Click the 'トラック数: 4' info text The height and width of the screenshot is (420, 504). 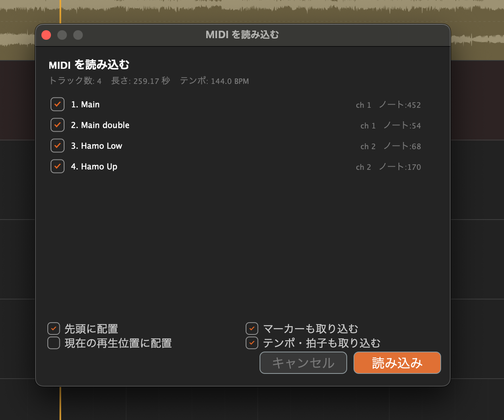[x=75, y=81]
